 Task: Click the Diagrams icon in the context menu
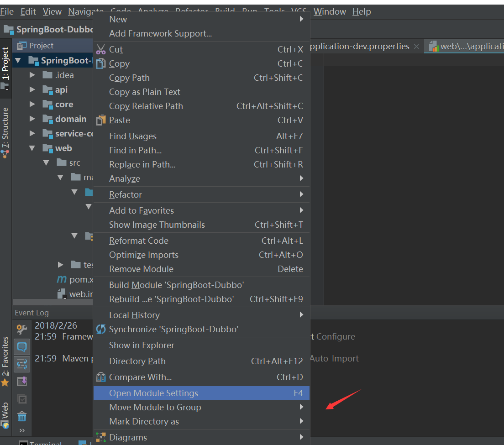[x=101, y=437]
